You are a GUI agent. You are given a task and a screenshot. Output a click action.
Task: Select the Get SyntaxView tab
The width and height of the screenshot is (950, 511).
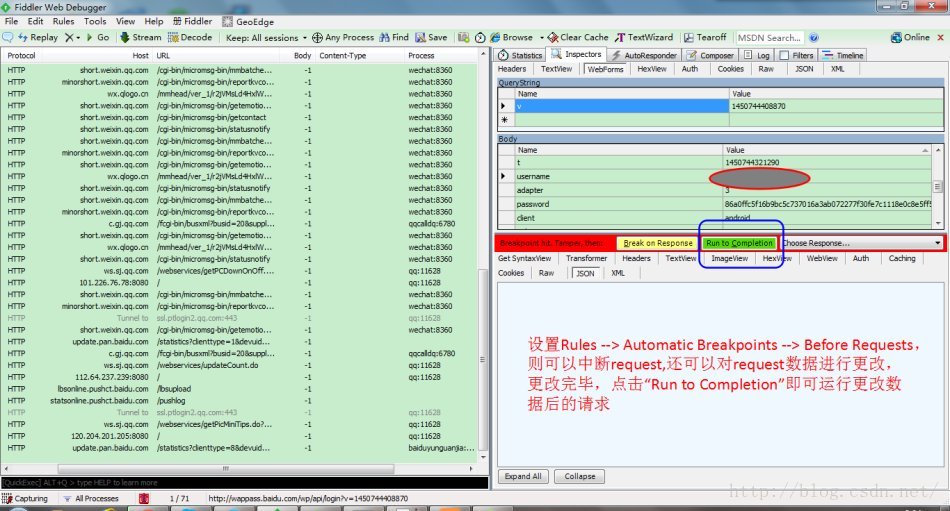click(524, 258)
